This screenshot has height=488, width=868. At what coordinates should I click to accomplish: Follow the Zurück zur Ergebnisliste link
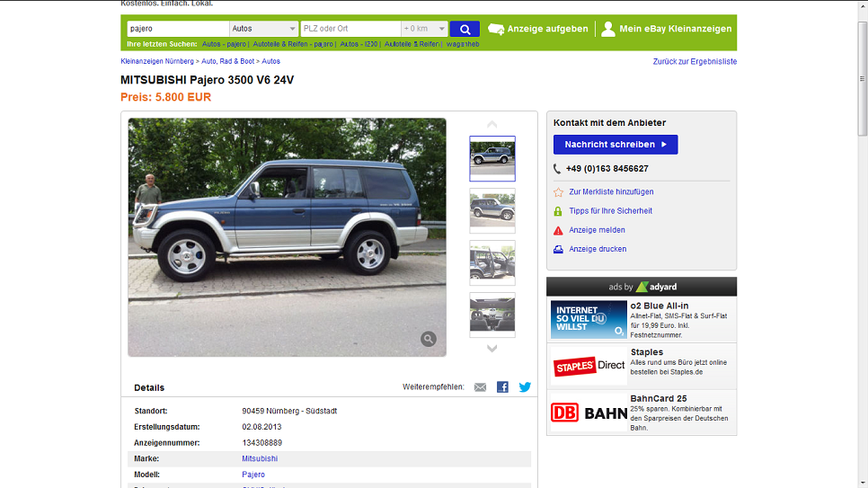695,61
